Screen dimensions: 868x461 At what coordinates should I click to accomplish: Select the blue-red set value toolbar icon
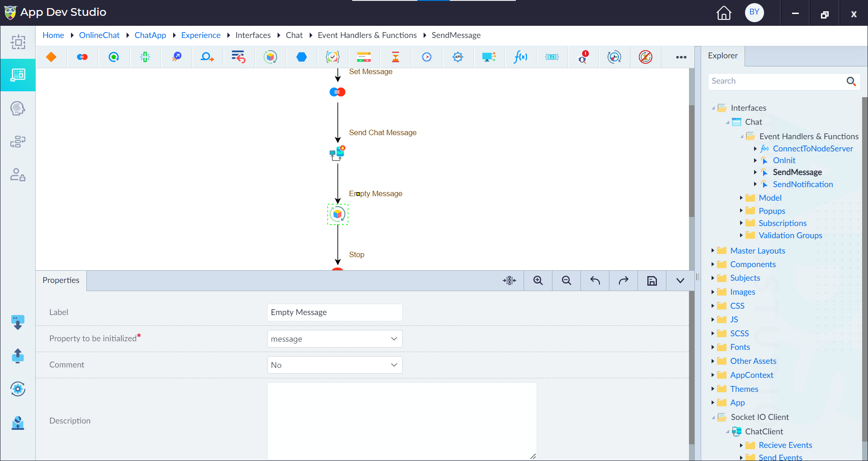82,57
